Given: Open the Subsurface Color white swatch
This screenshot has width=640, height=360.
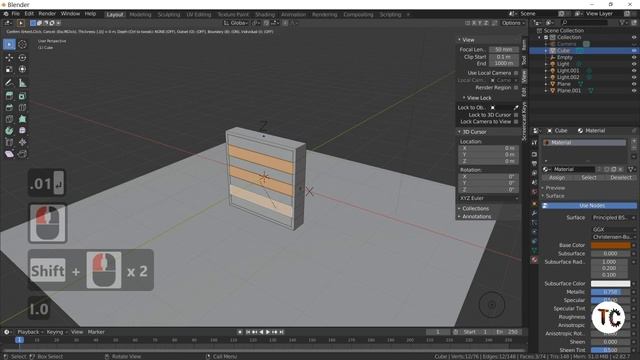Looking at the screenshot, I should [x=611, y=283].
